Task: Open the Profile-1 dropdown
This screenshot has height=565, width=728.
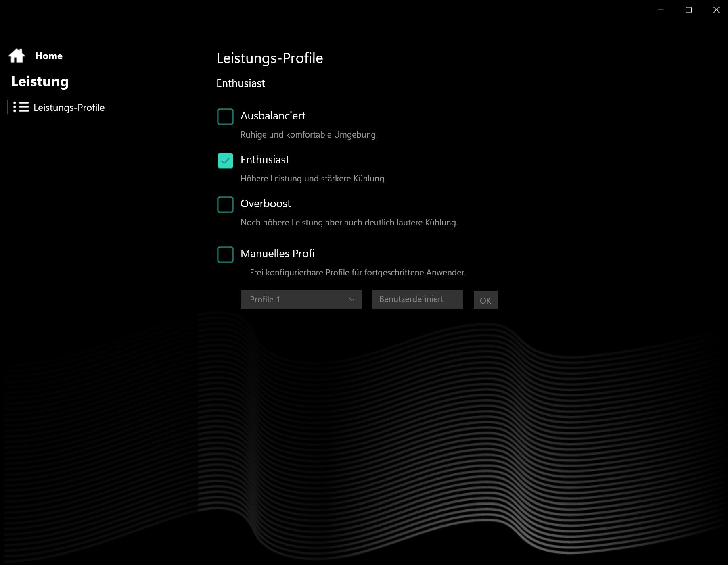Action: pyautogui.click(x=301, y=299)
